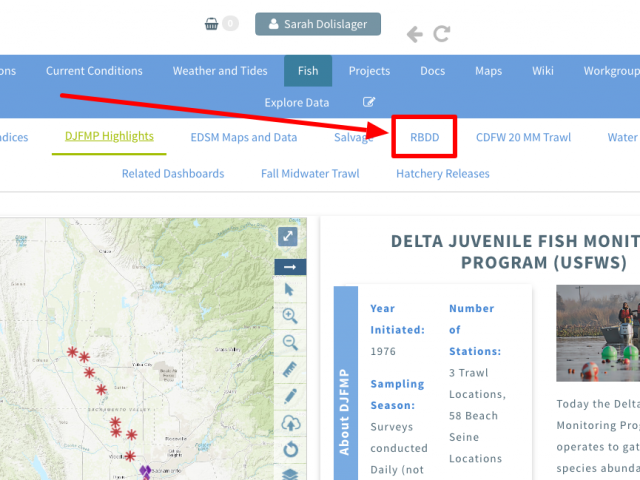Open the CDFW 20 MM Trawl tab
This screenshot has height=480, width=640.
[523, 138]
